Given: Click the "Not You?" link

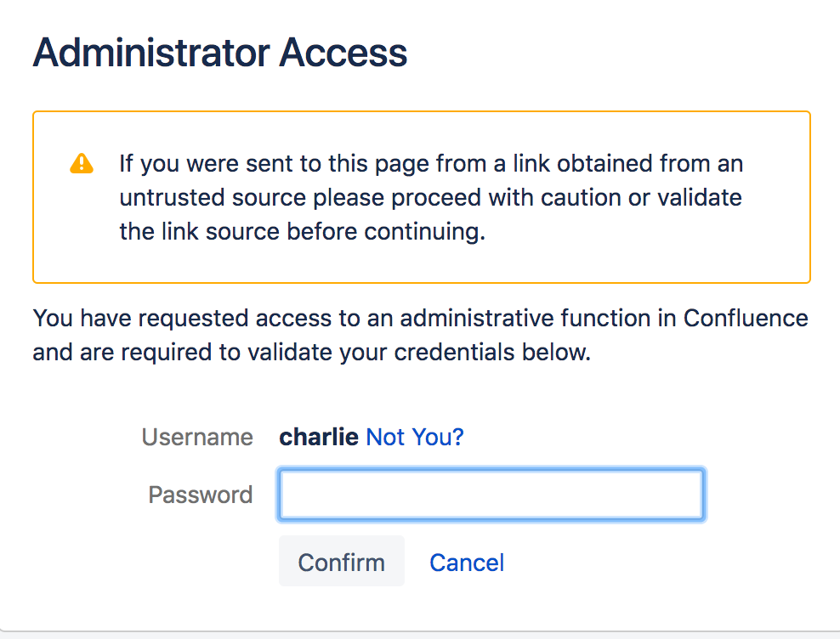Looking at the screenshot, I should (415, 437).
